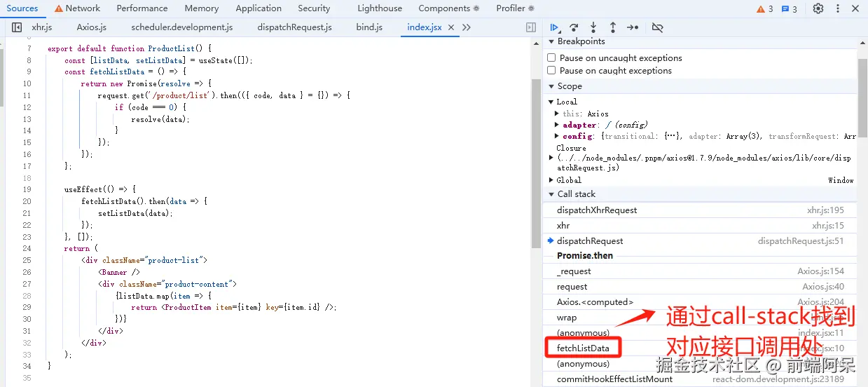The image size is (868, 387).
Task: Click the messages count badge
Action: tap(790, 8)
